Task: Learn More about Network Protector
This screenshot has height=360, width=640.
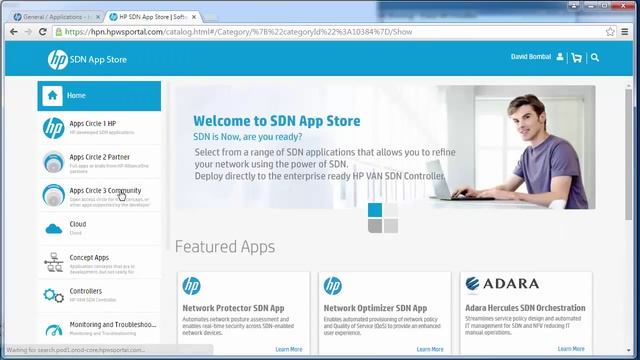Action: coord(289,349)
